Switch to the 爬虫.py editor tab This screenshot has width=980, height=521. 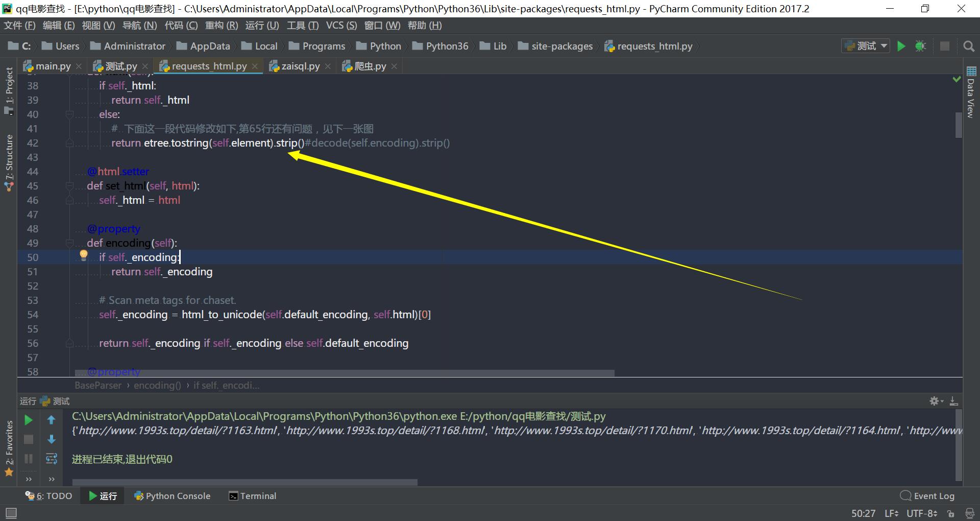point(369,65)
